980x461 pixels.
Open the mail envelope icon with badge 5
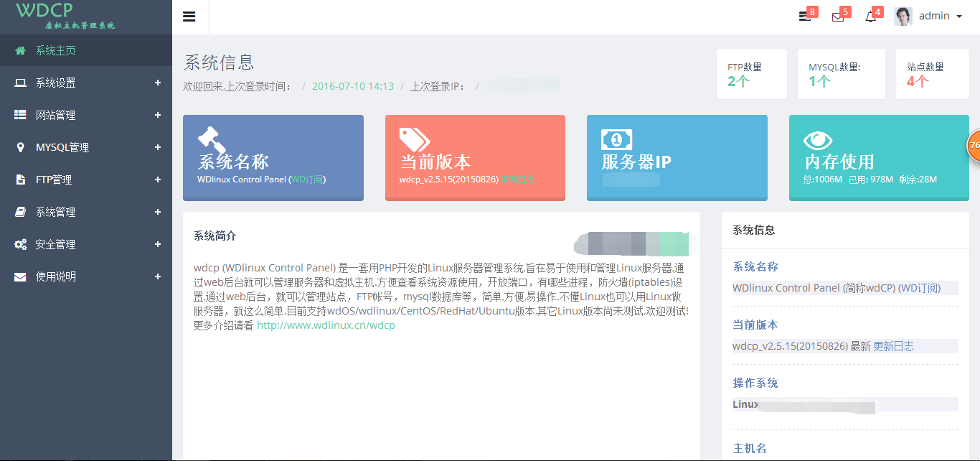tap(838, 17)
